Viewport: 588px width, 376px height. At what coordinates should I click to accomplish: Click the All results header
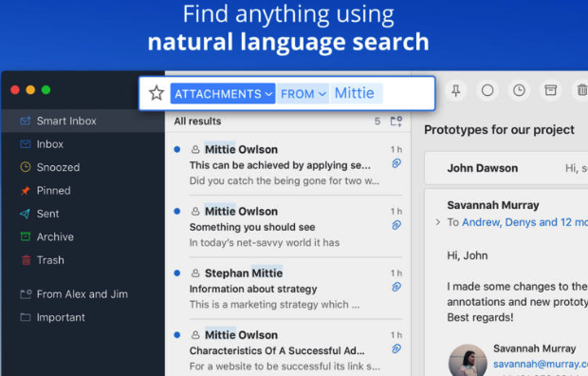pyautogui.click(x=197, y=122)
